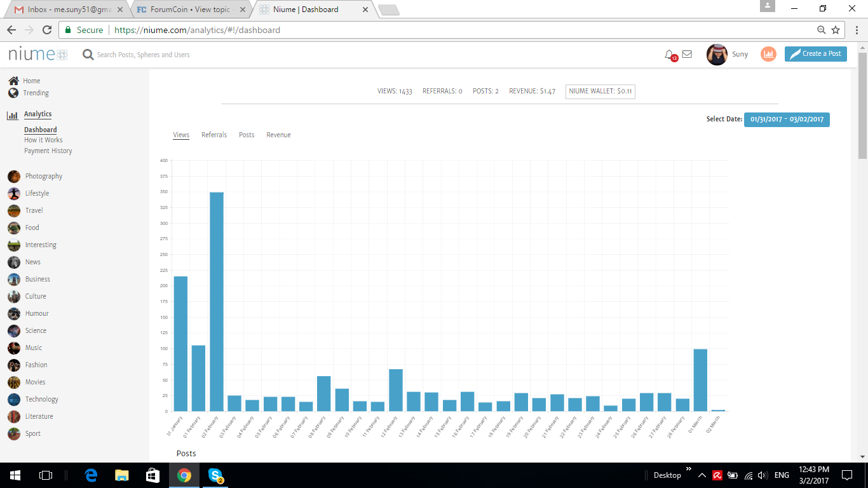Click Suny's profile avatar
The height and width of the screenshot is (488, 868).
[717, 55]
